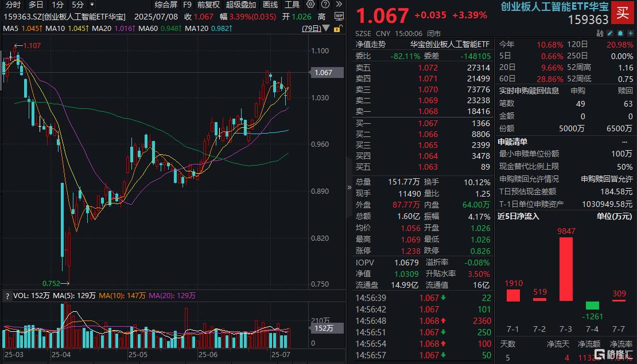Click the help question-mark icon
The height and width of the screenshot is (364, 637).
tap(325, 5)
